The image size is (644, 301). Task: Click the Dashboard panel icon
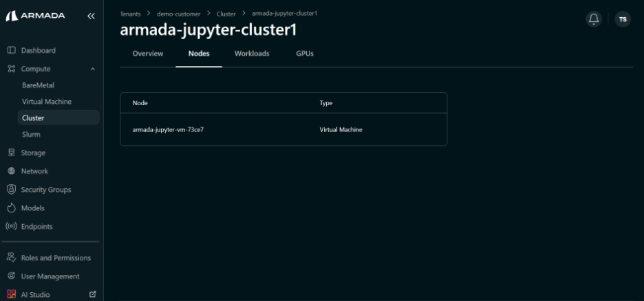12,50
